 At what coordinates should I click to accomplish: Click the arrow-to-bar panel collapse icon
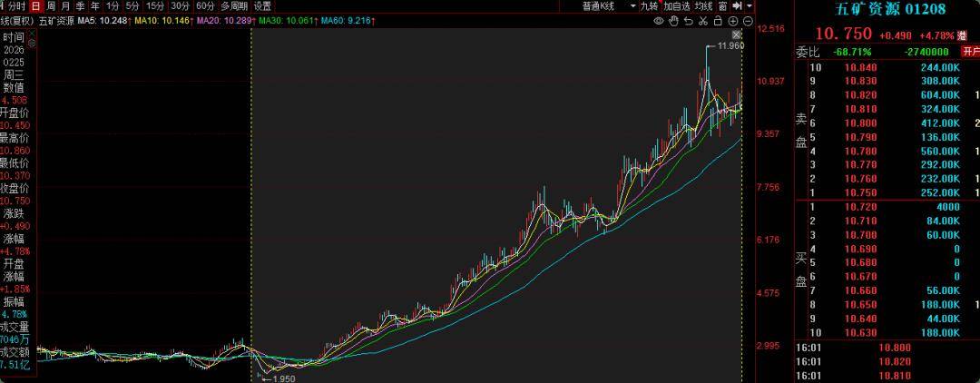[x=737, y=5]
